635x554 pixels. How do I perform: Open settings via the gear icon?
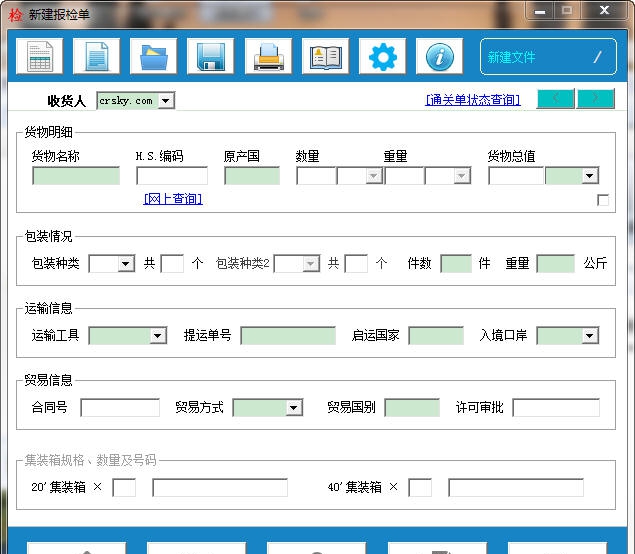(x=382, y=57)
